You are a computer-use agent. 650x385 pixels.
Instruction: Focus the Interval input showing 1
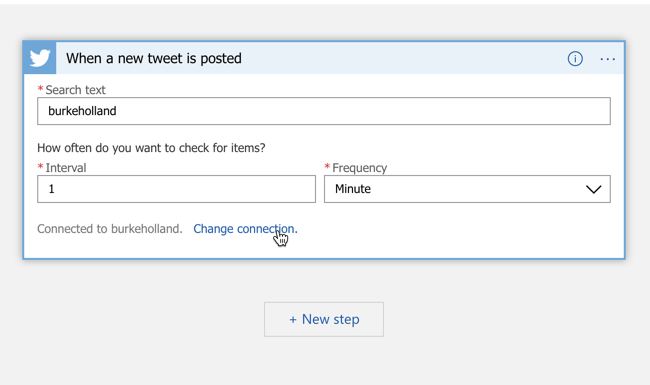[176, 189]
